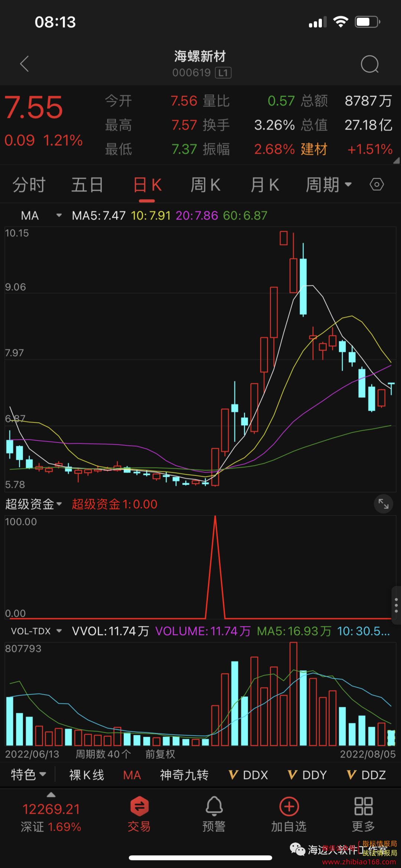The width and height of the screenshot is (401, 868).
Task: Toggle MA overlay in bottom bar
Action: click(x=132, y=775)
